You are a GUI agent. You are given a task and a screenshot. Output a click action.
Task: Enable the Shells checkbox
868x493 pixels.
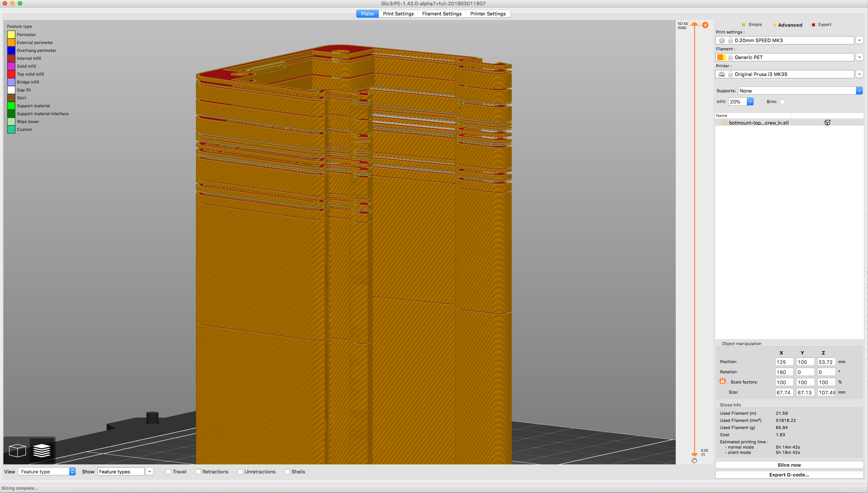pyautogui.click(x=287, y=472)
